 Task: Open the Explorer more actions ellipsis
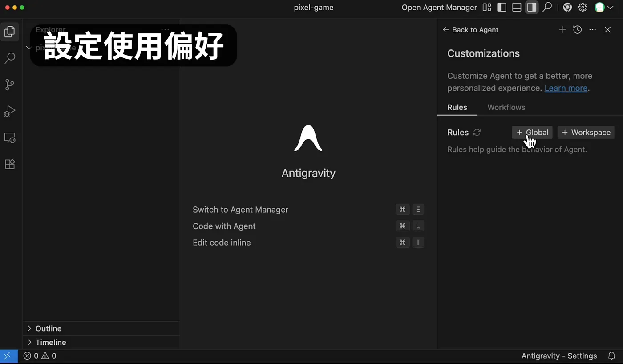[165, 30]
